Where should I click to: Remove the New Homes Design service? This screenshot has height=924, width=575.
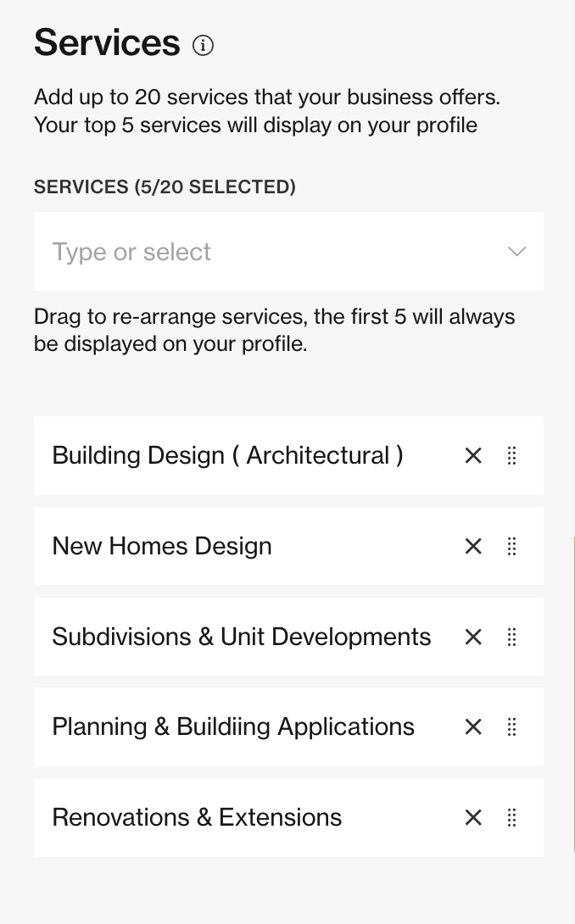click(x=473, y=547)
